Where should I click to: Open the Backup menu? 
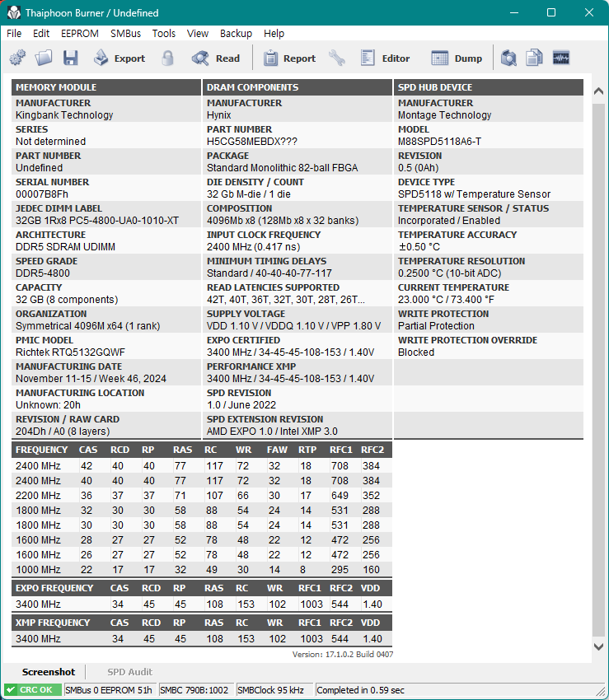(236, 34)
